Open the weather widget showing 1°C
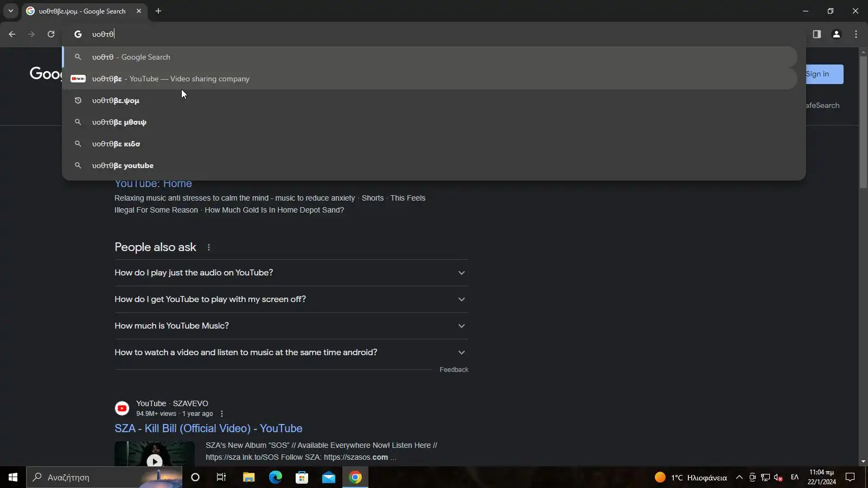 tap(691, 477)
